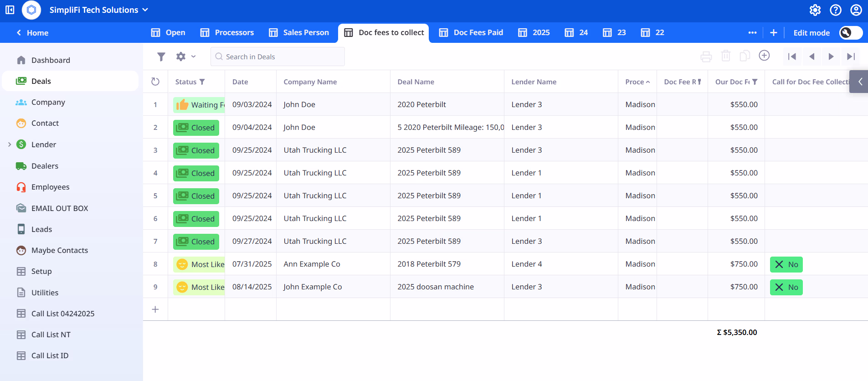Open Dealers in sidebar

70,166
